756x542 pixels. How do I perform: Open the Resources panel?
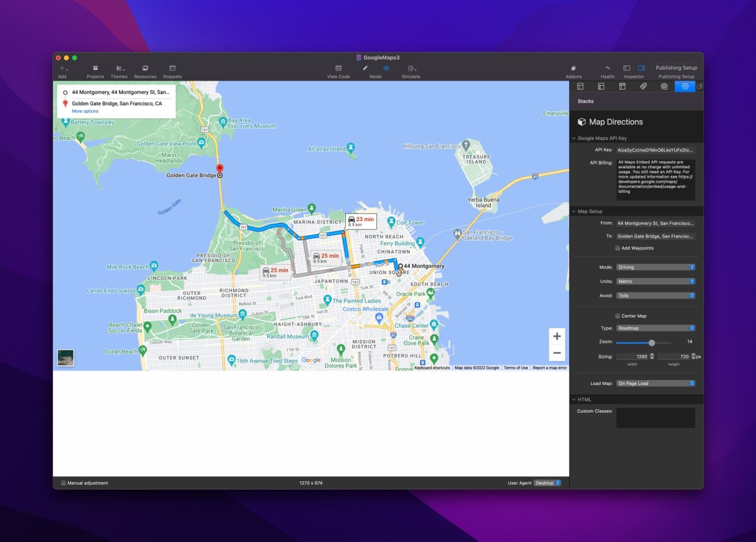coord(145,69)
